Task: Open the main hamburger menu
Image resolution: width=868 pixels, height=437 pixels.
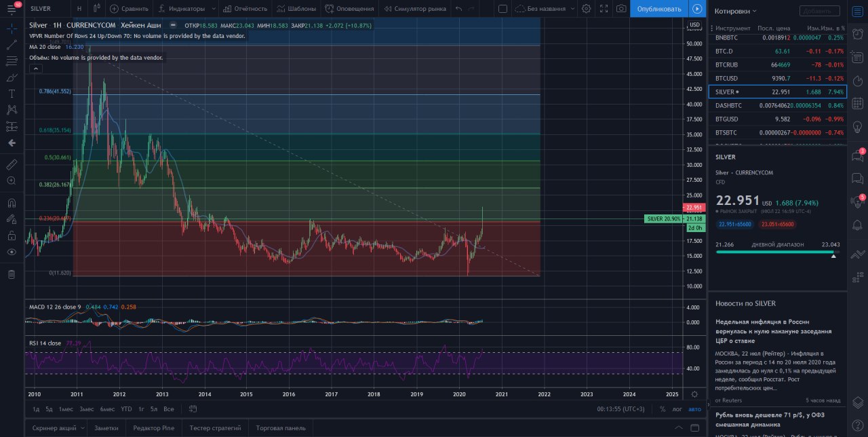Action: (x=13, y=9)
